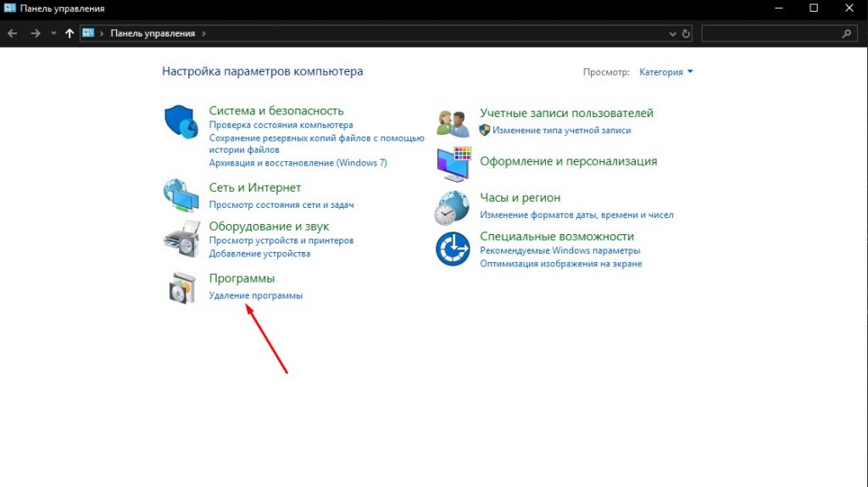Click the Network and Internet globe icon

[x=181, y=195]
